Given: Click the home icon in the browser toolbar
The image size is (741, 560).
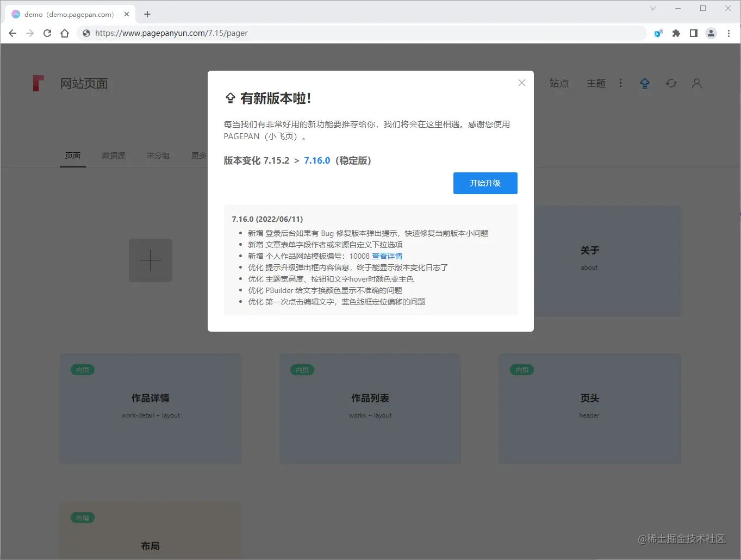Looking at the screenshot, I should pyautogui.click(x=65, y=33).
